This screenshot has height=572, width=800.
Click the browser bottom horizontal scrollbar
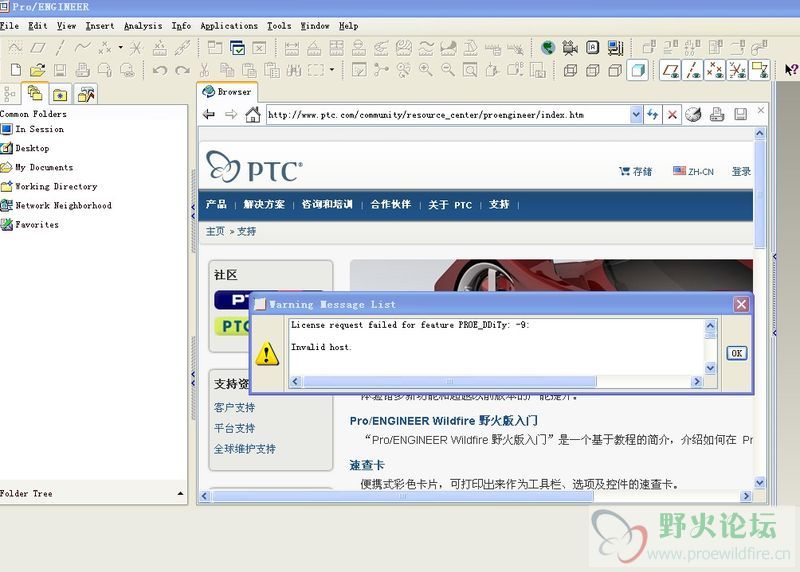pyautogui.click(x=403, y=496)
